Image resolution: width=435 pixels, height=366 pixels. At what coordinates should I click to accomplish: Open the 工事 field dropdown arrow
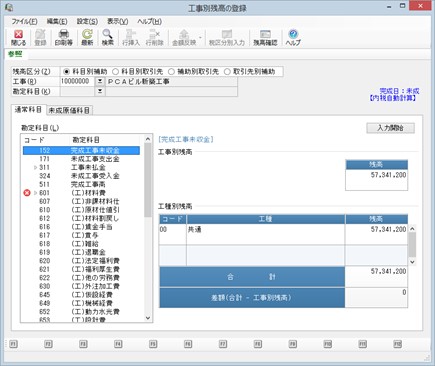[x=100, y=81]
